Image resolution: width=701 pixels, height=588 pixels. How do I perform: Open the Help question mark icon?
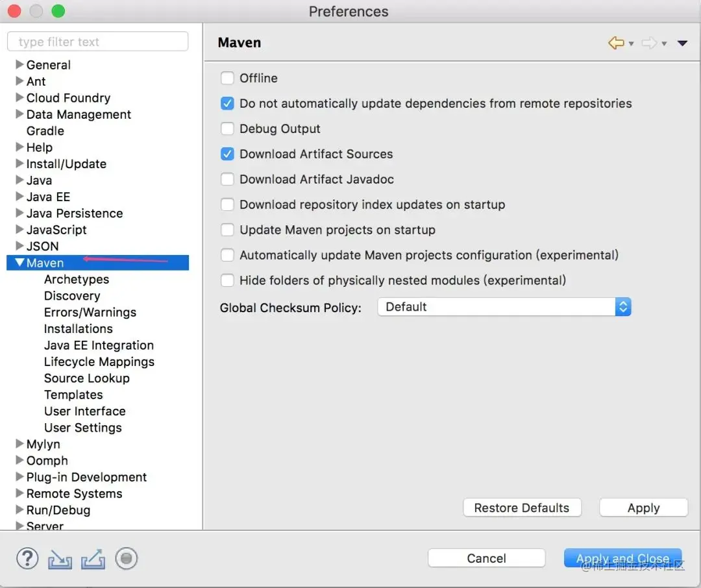point(27,559)
